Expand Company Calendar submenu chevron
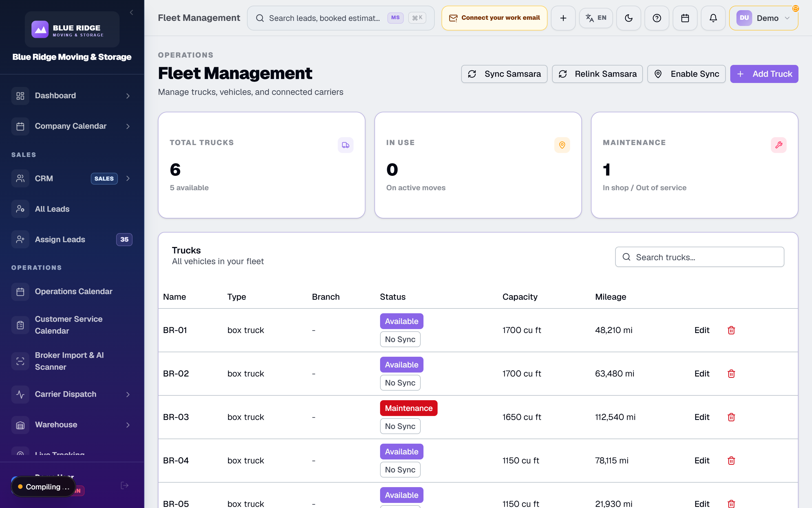Image resolution: width=812 pixels, height=508 pixels. click(x=128, y=126)
